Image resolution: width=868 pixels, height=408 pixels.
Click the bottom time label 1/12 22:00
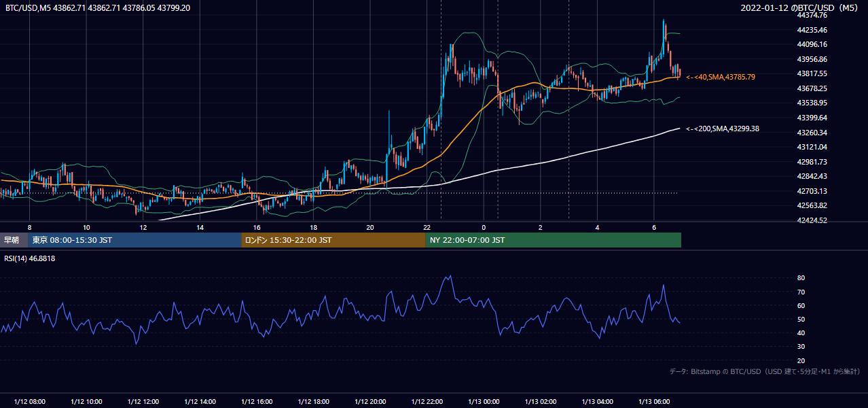(x=427, y=401)
